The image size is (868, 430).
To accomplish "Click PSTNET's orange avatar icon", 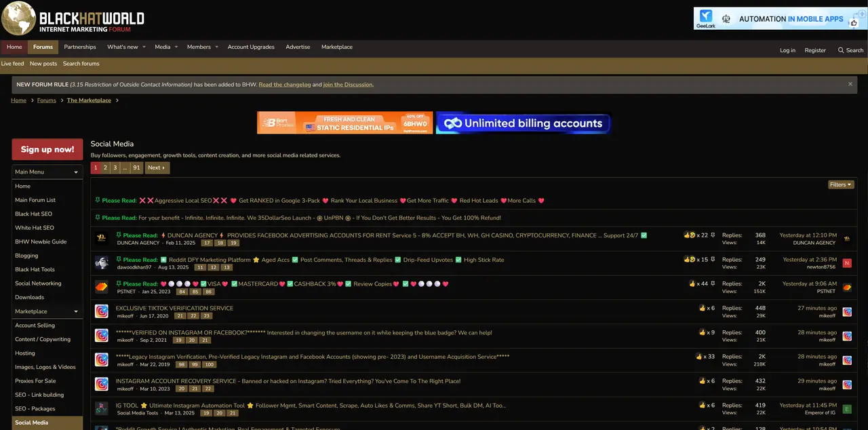I will point(101,288).
